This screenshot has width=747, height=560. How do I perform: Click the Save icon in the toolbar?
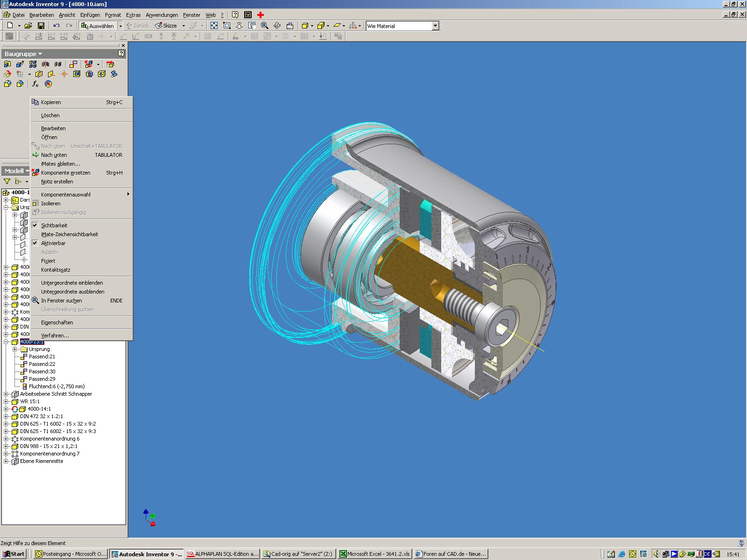click(x=41, y=26)
